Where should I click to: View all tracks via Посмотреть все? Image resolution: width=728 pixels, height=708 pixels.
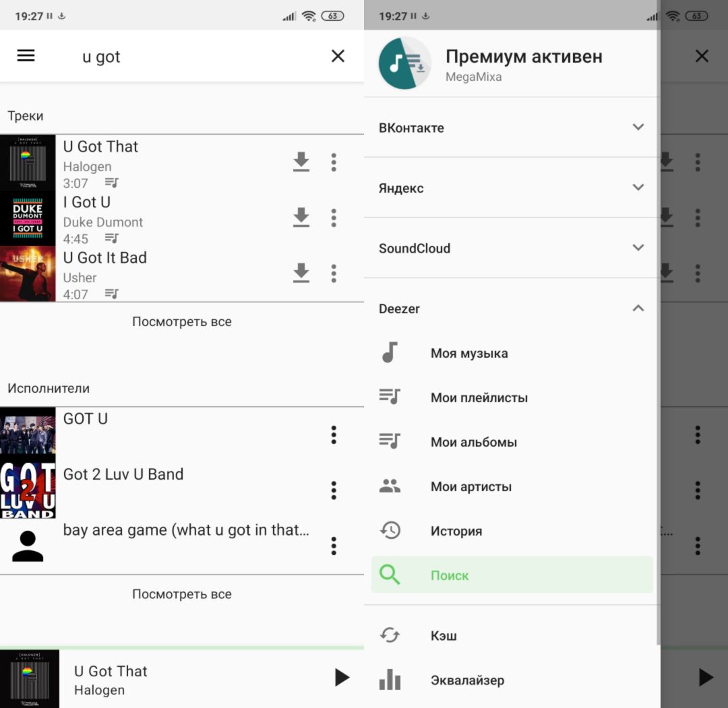[x=182, y=321]
